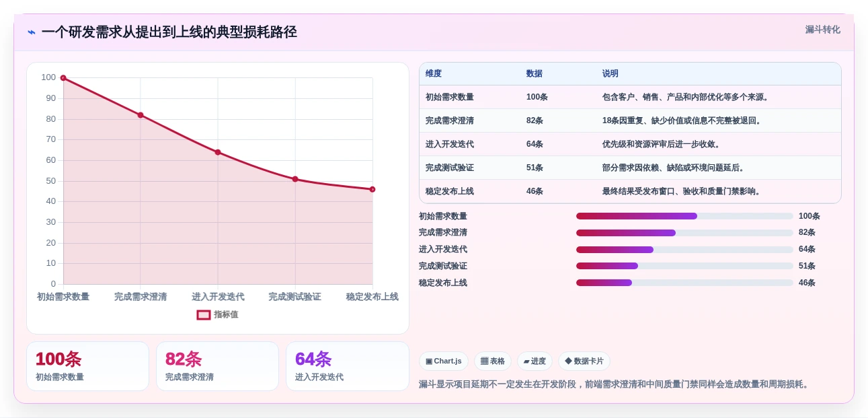
Task: Click the 51条 value beside its progress bar
Action: pos(807,266)
